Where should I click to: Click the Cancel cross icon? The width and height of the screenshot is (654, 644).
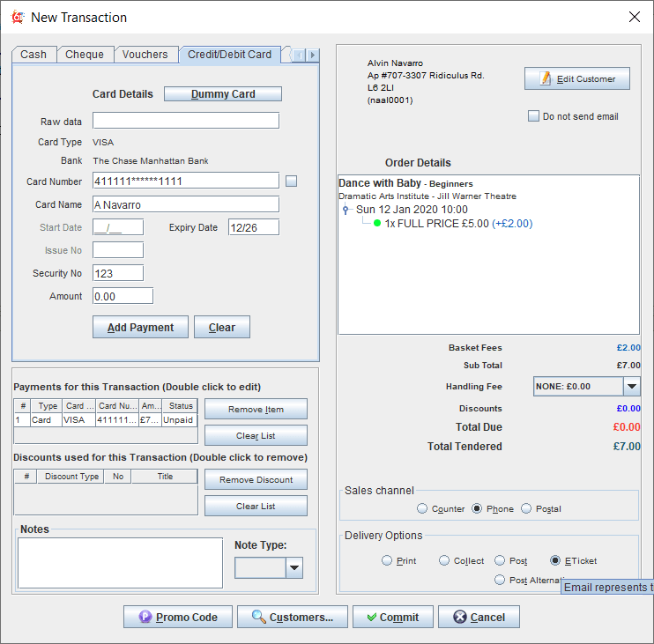[458, 618]
